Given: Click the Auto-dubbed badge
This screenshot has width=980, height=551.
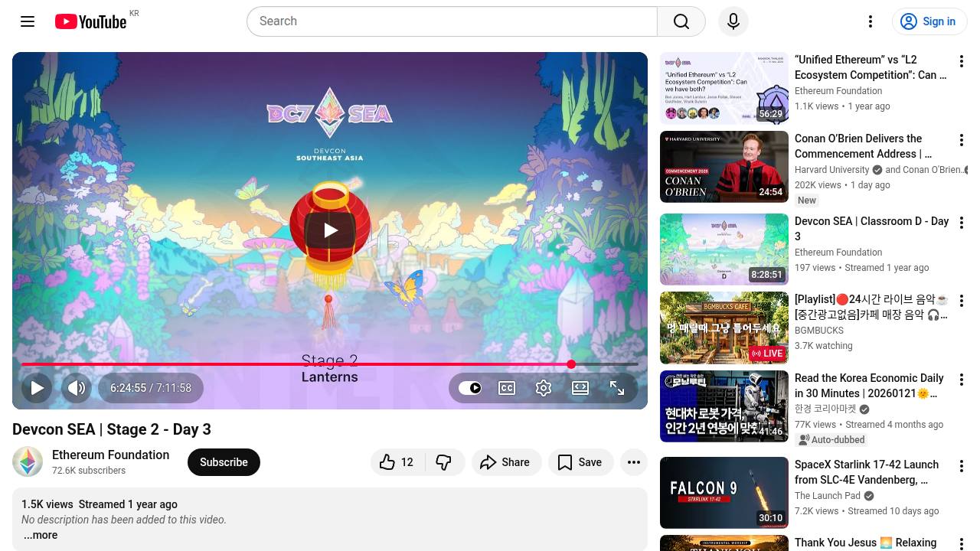Looking at the screenshot, I should [x=831, y=440].
